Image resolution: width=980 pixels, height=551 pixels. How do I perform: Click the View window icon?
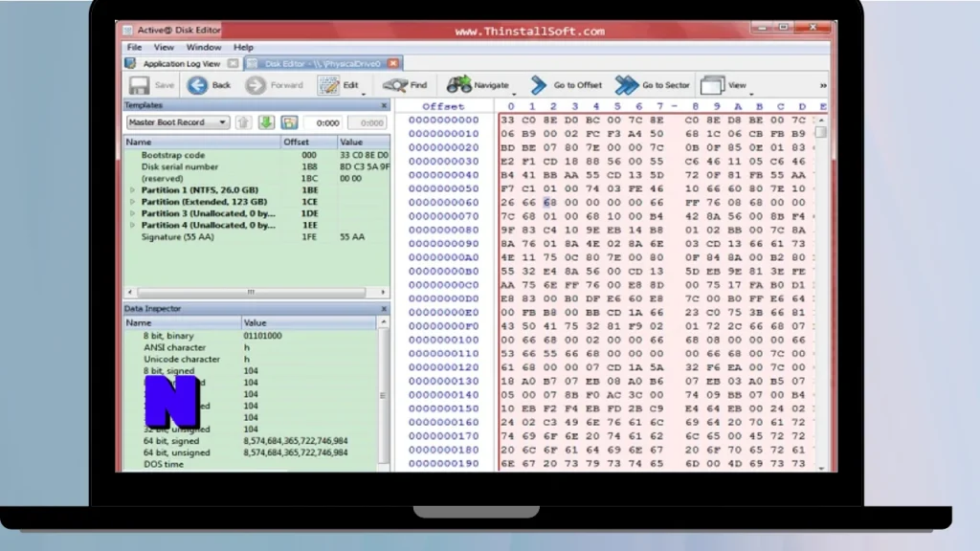coord(712,85)
